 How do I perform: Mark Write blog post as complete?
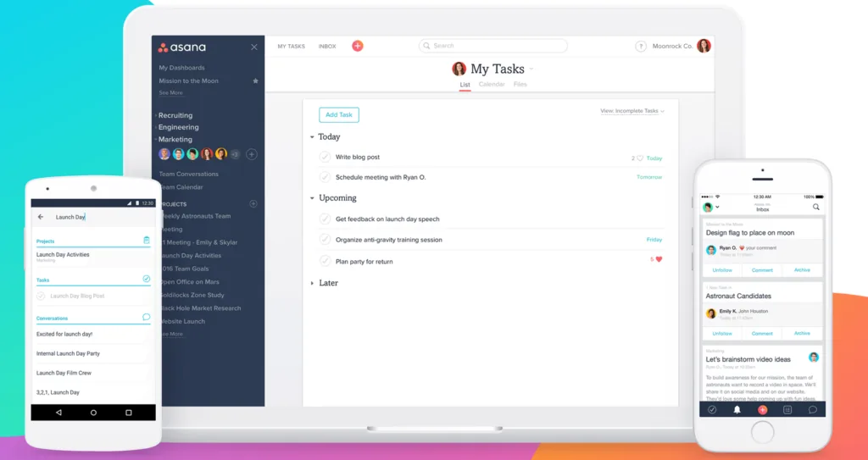[325, 158]
